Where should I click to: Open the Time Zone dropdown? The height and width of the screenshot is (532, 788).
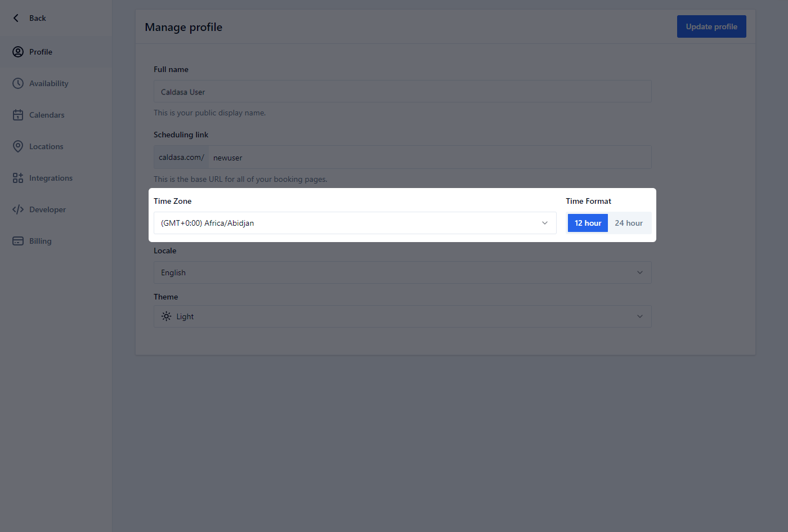click(x=354, y=223)
